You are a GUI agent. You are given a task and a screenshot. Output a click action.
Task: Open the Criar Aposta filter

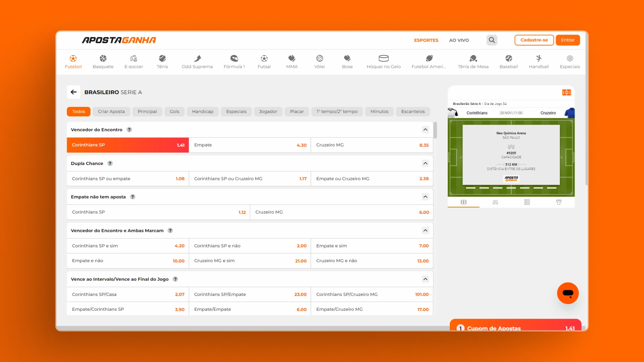111,112
